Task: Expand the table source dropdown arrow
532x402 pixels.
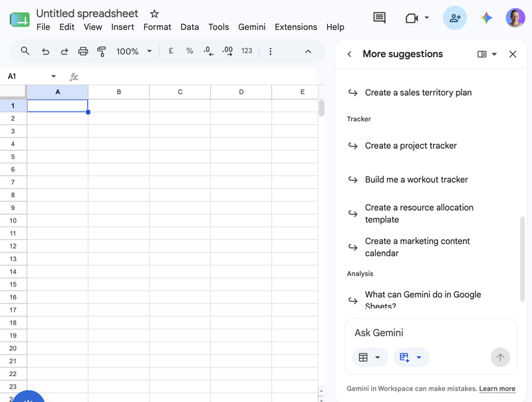Action: (377, 357)
